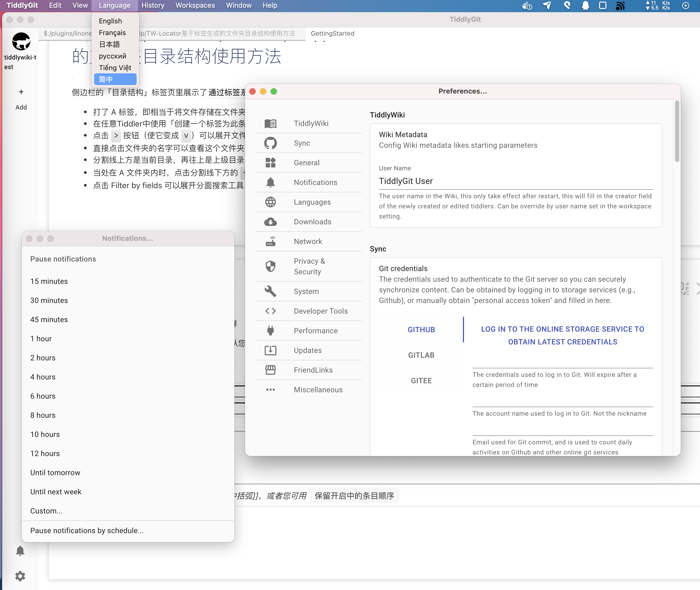Click Log In to Online Storage Service button

pyautogui.click(x=561, y=334)
